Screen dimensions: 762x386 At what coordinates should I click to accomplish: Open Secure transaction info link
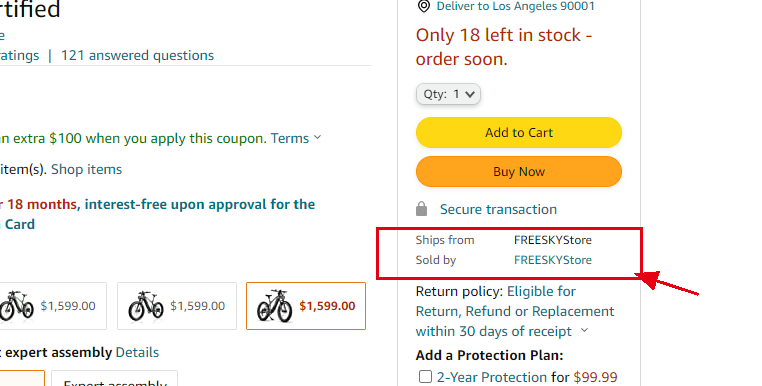click(x=498, y=209)
